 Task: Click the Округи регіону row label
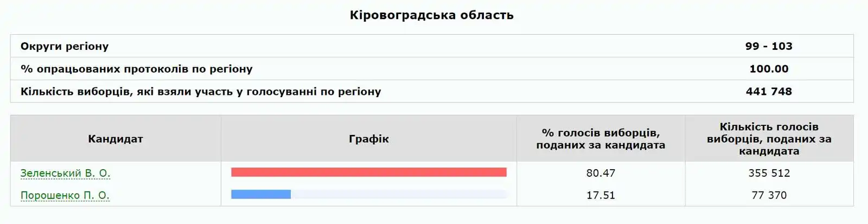click(65, 46)
